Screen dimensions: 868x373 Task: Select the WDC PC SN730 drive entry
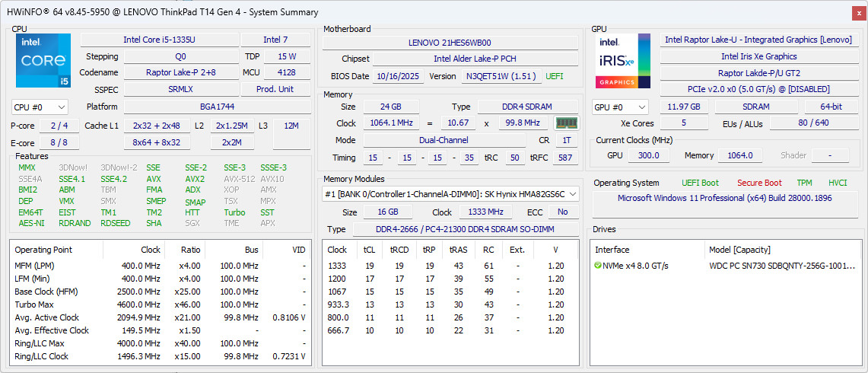(x=725, y=266)
